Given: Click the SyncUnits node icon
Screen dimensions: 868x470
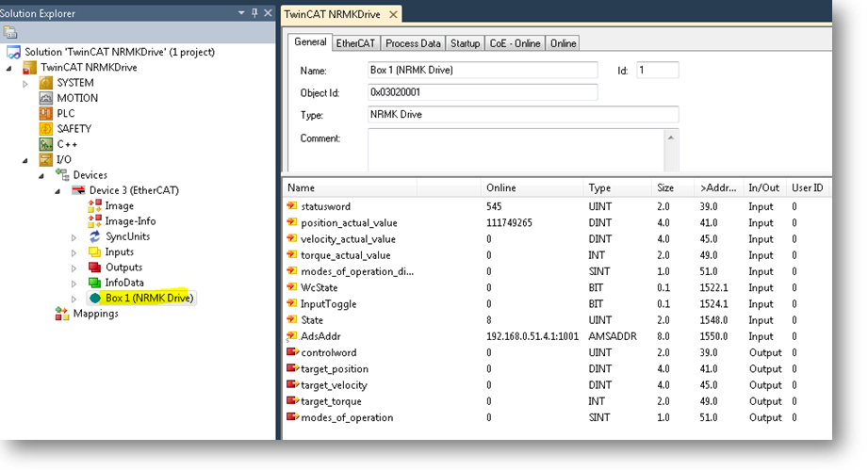Looking at the screenshot, I should 94,236.
